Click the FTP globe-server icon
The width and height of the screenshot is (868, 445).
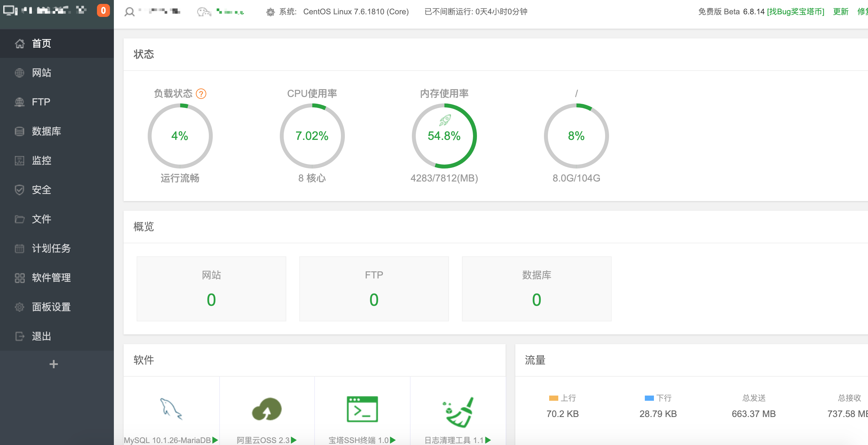pos(20,102)
